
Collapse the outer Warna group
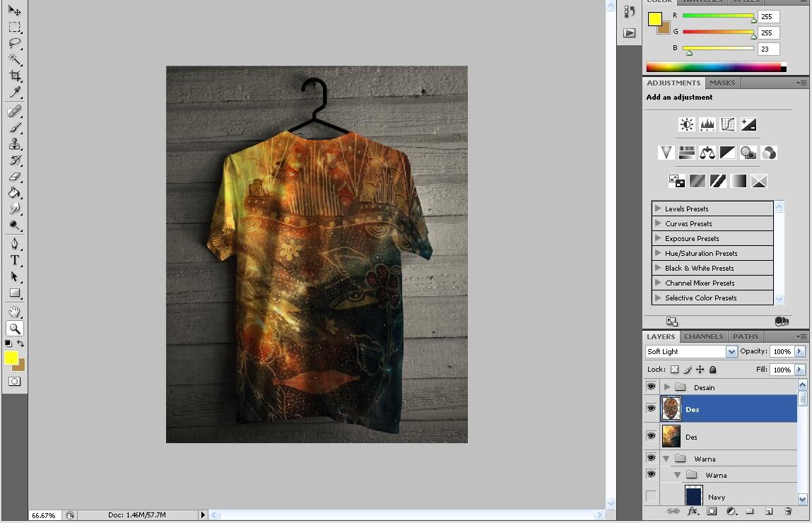tap(666, 459)
